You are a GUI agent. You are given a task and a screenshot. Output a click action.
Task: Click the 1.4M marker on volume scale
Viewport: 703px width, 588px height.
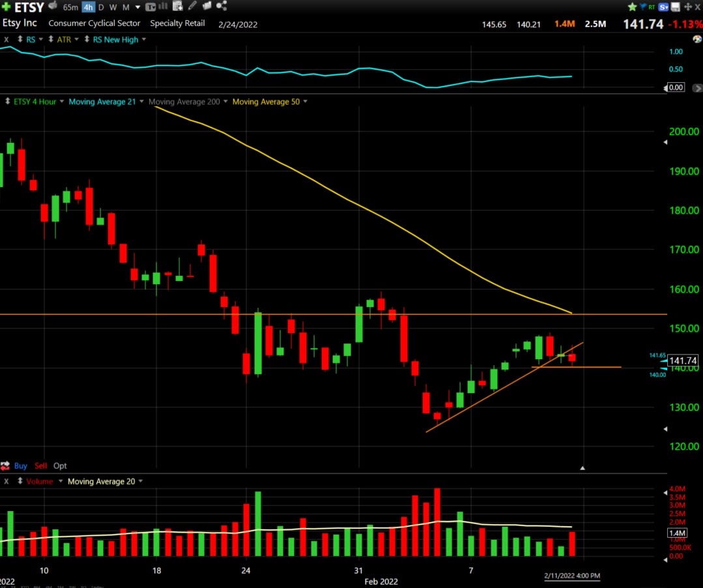click(677, 533)
